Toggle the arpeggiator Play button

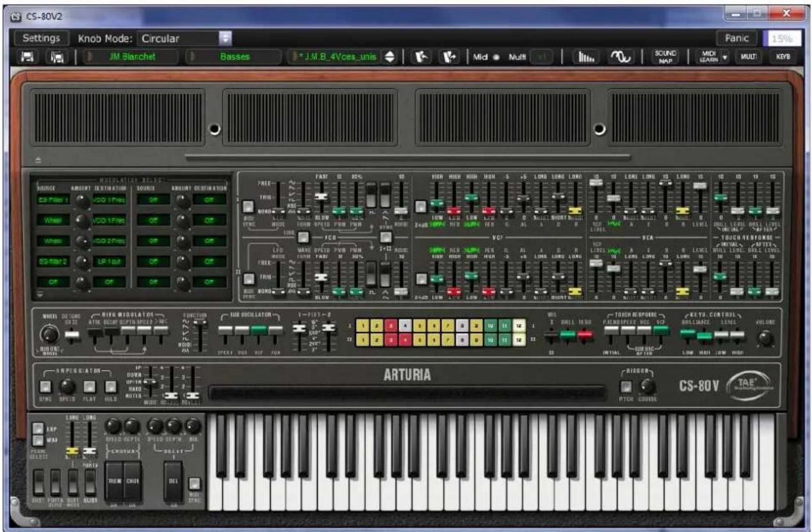point(89,386)
